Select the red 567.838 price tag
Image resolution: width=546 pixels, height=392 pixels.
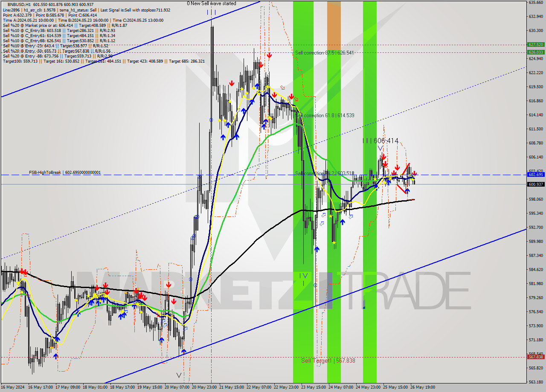pos(536,357)
